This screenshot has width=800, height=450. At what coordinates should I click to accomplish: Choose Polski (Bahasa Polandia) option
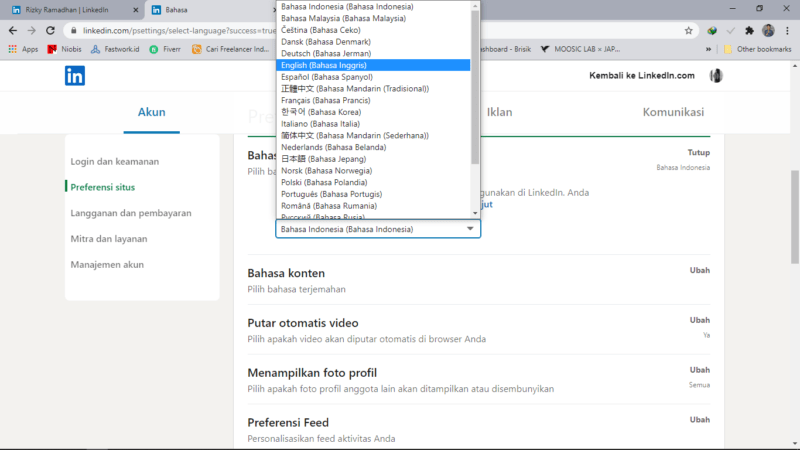pyautogui.click(x=373, y=183)
